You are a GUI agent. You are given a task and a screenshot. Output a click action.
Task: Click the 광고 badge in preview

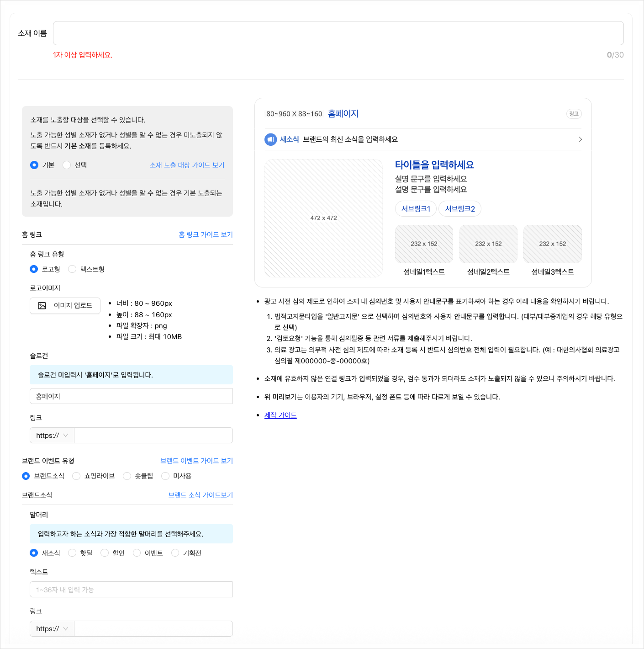[574, 114]
